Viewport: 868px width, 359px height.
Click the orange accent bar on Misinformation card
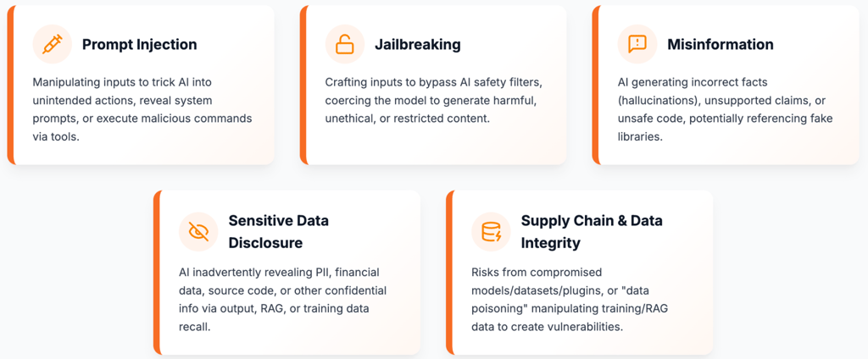(595, 86)
